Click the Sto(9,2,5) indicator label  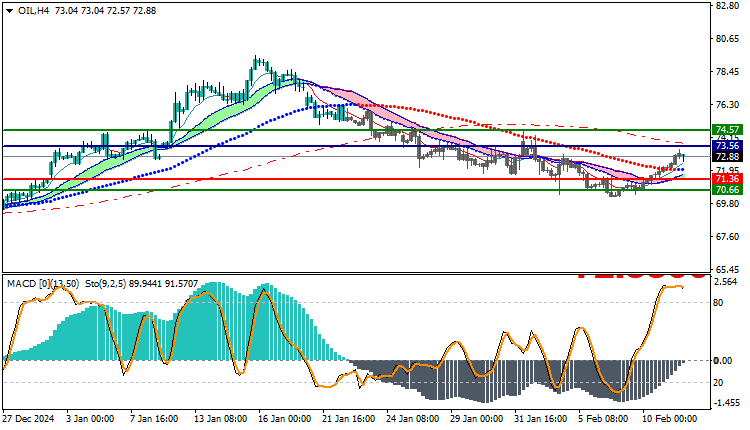(x=106, y=284)
